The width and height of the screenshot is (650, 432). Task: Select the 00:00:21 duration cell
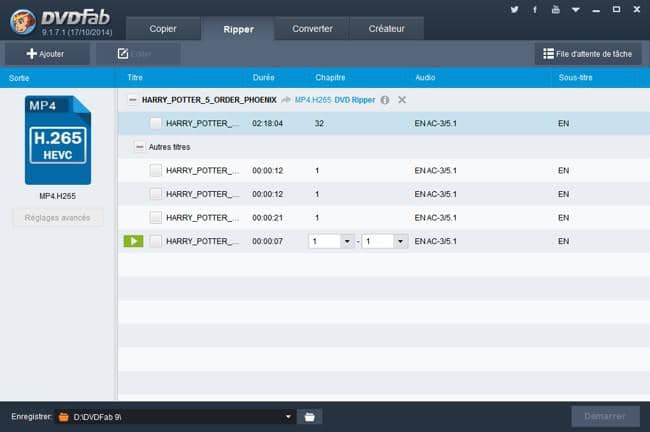[267, 218]
